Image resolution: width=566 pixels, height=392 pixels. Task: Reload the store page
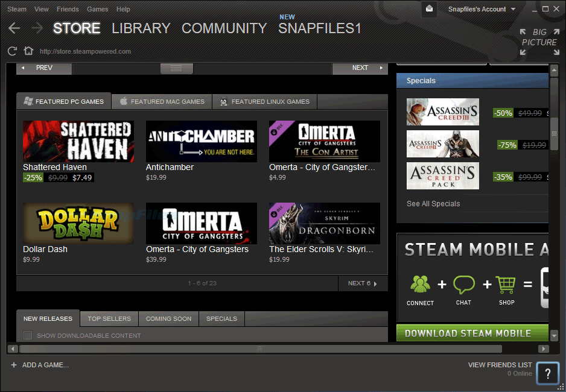pyautogui.click(x=12, y=51)
